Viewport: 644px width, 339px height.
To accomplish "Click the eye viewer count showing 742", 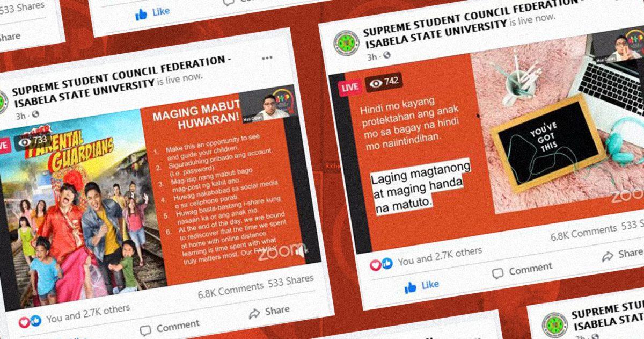I will pos(384,82).
